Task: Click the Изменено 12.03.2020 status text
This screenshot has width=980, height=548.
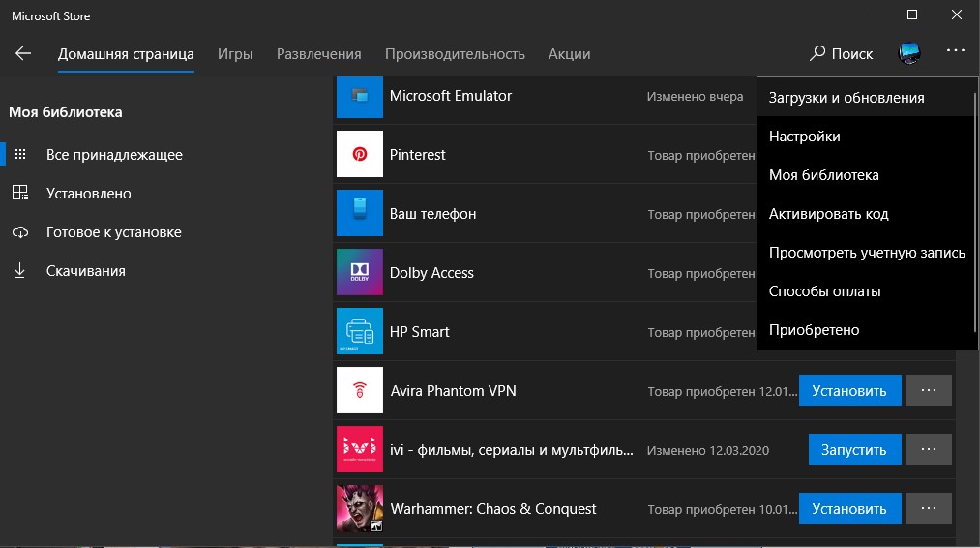Action: tap(707, 450)
